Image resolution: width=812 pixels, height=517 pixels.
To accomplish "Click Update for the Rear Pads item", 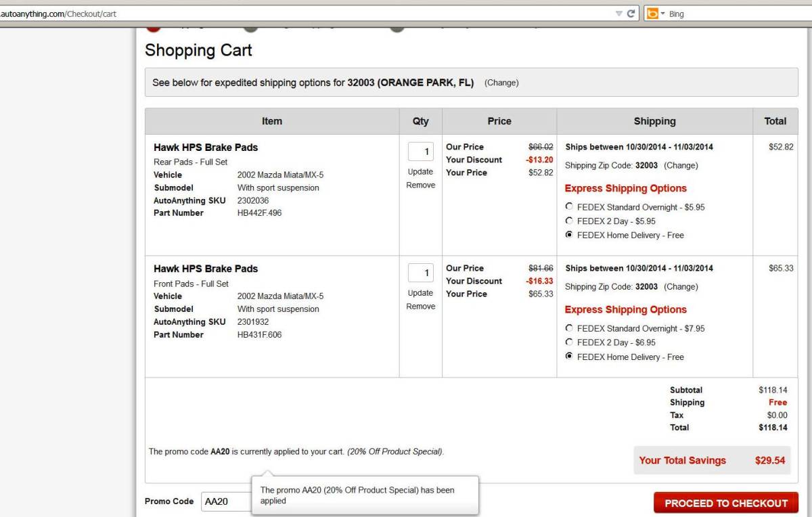I will [x=420, y=172].
